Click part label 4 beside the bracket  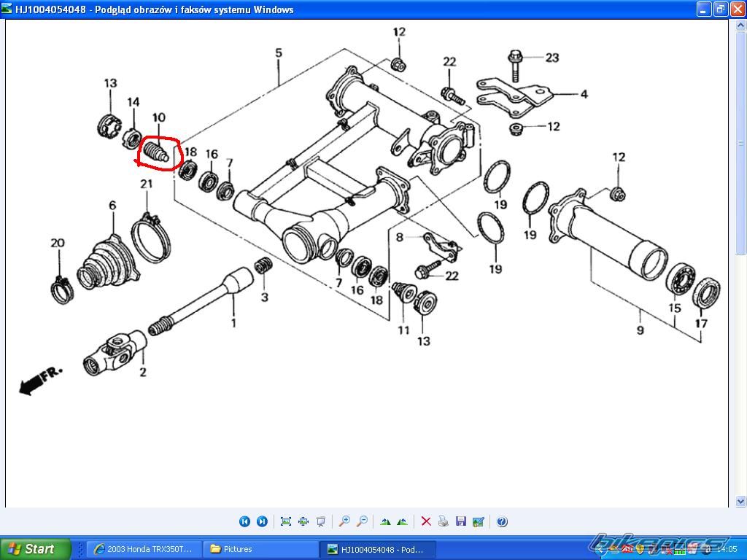(x=584, y=94)
